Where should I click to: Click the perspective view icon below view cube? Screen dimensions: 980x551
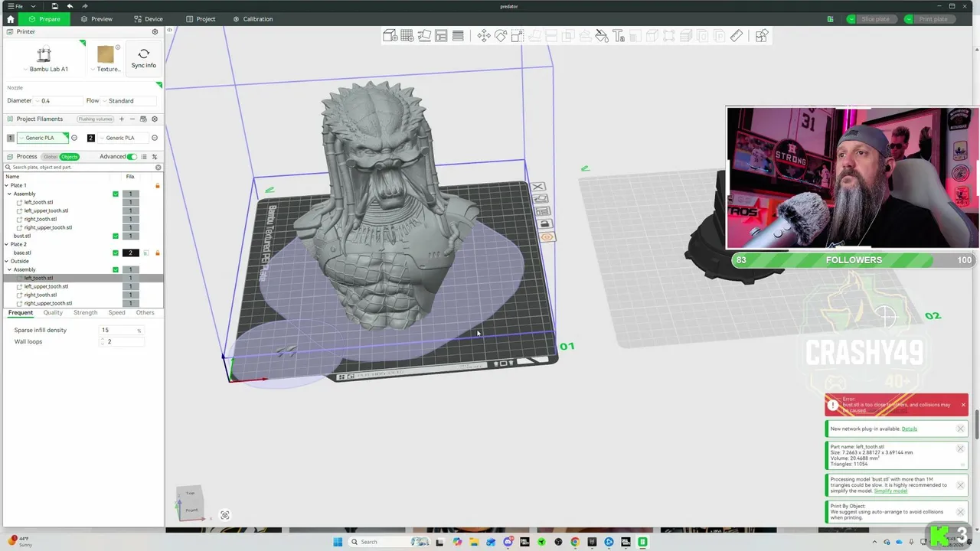coord(225,515)
